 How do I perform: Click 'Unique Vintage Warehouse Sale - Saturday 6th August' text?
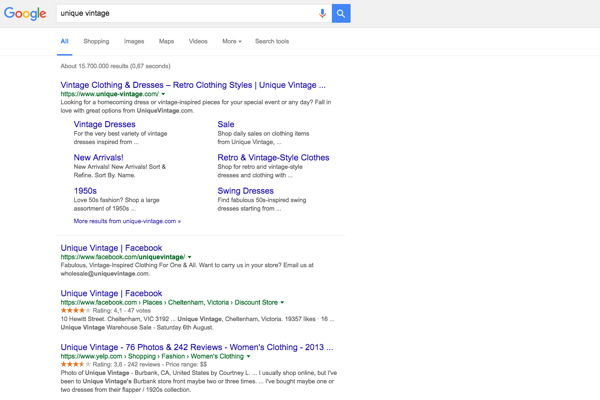click(x=137, y=328)
